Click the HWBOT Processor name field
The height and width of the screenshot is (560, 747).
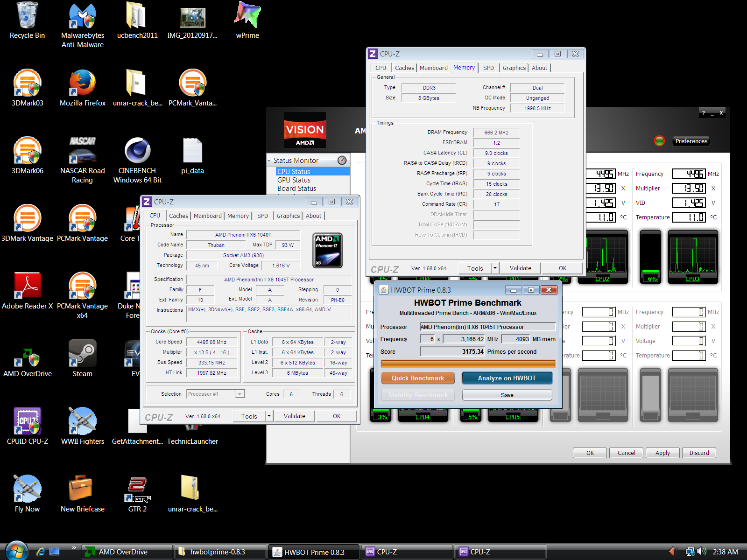point(488,327)
